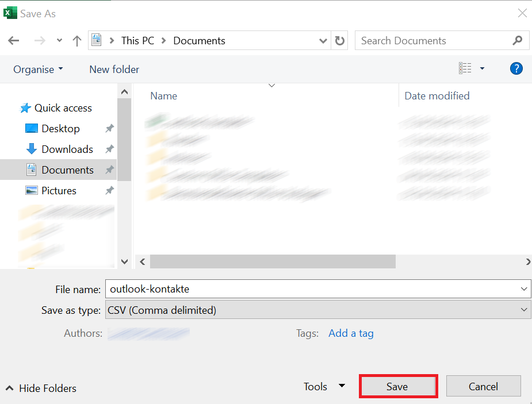Refresh the Documents folder view
532x404 pixels.
[x=339, y=40]
